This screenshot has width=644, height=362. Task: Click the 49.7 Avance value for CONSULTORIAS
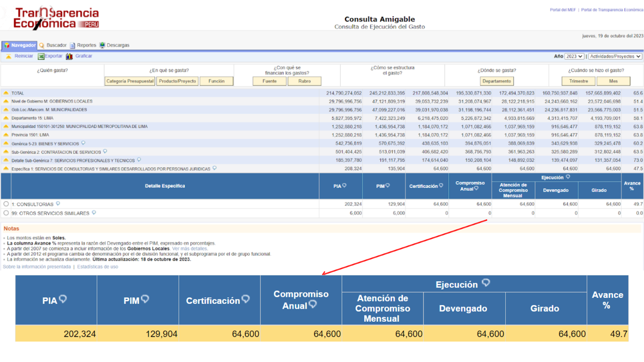(638, 204)
